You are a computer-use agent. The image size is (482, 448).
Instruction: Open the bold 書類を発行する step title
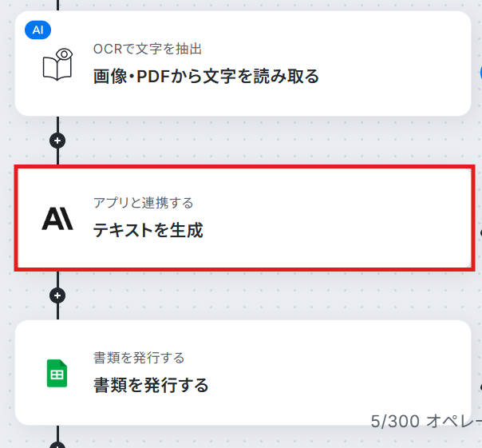151,385
